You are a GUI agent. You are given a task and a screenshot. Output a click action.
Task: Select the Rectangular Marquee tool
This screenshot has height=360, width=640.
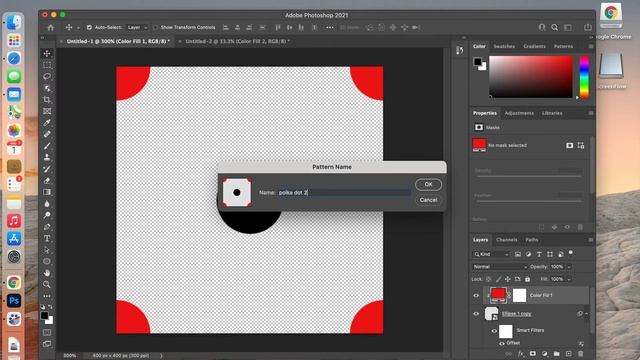(47, 65)
